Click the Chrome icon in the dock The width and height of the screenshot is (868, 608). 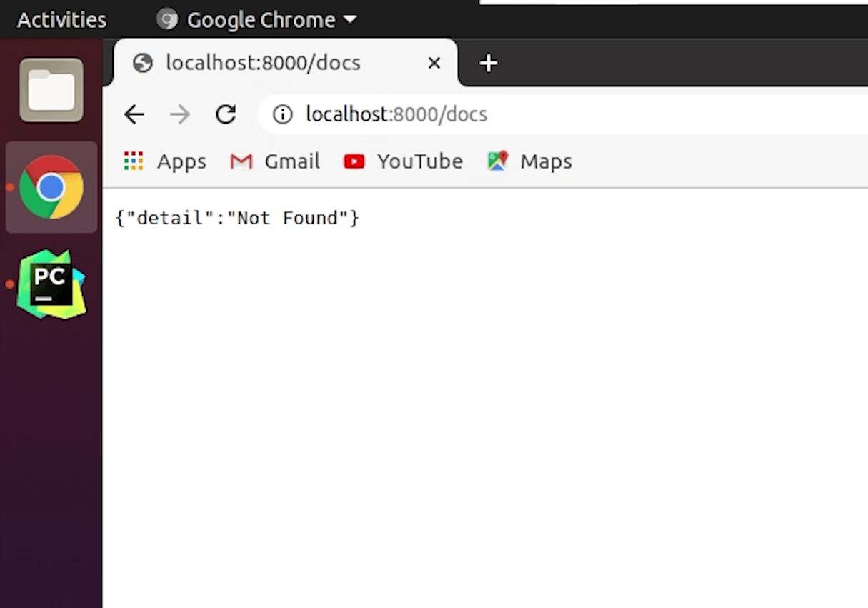click(x=51, y=187)
